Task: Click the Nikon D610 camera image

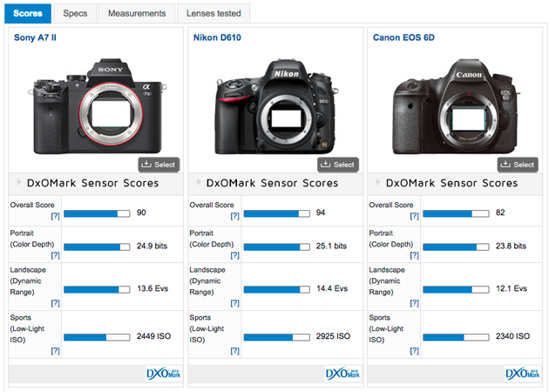Action: (276, 107)
